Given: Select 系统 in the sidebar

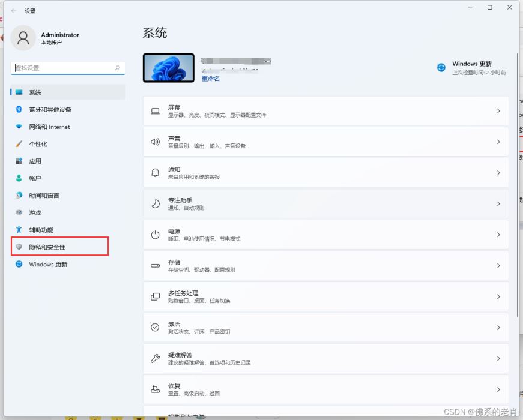Looking at the screenshot, I should 68,92.
